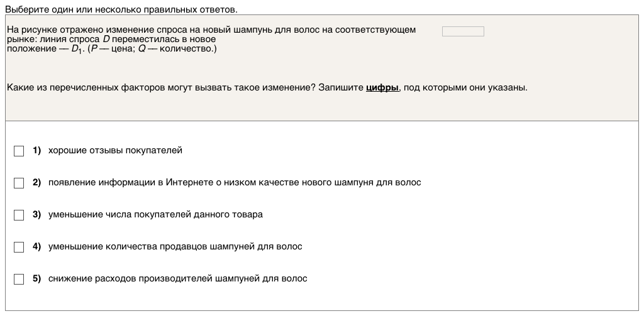The height and width of the screenshot is (316, 644).
Task: Click answer text "хорошие отзывы покупателей"
Action: pyautogui.click(x=115, y=151)
